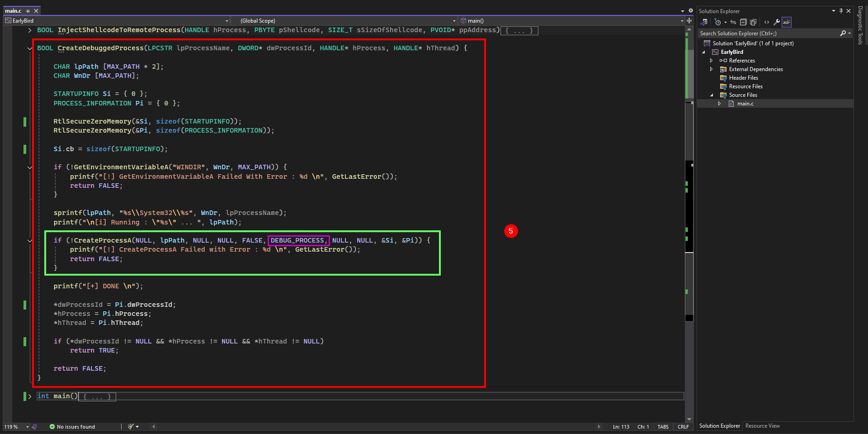
Task: Open the Pending Changes Filter clock icon
Action: pos(717,22)
